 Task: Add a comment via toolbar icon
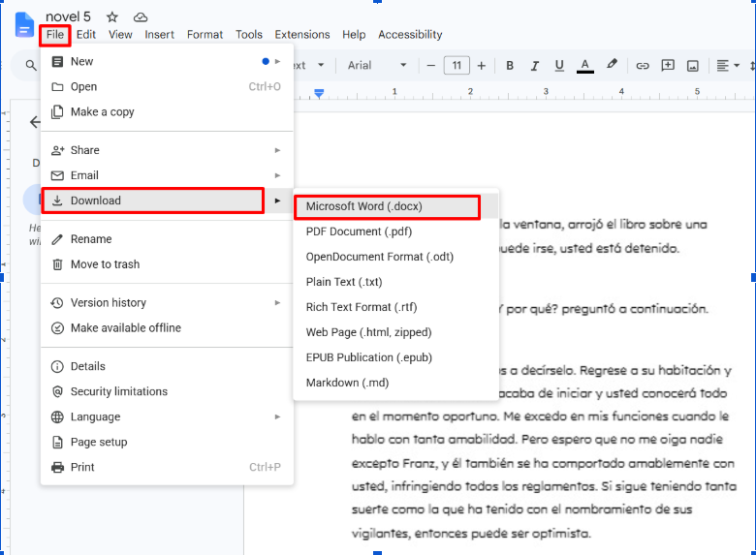668,66
